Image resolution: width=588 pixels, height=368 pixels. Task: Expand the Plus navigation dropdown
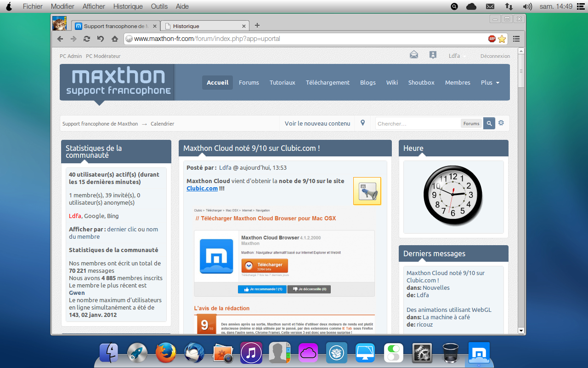pyautogui.click(x=490, y=83)
